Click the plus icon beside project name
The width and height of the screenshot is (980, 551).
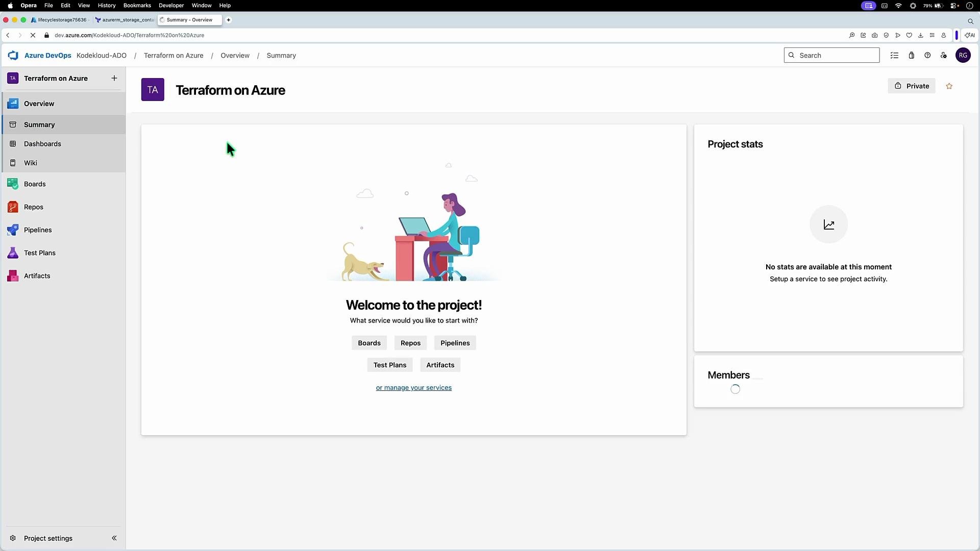[114, 78]
